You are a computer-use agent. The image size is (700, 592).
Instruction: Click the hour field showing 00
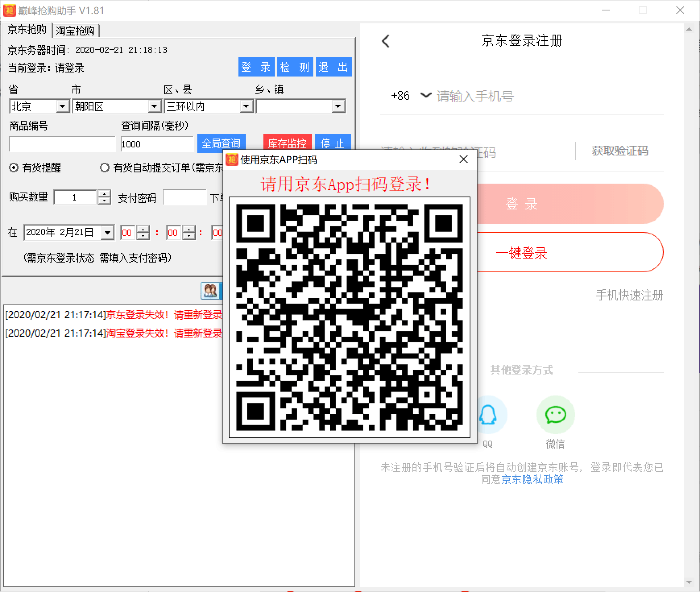(x=128, y=233)
